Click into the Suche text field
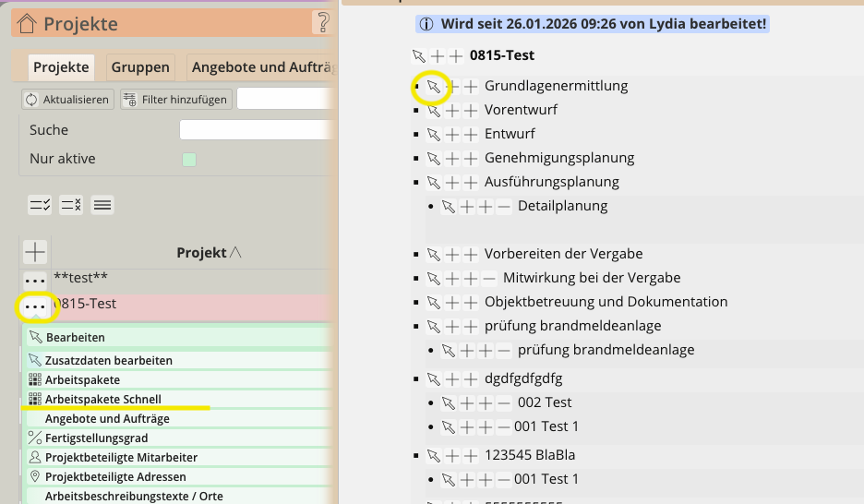The width and height of the screenshot is (864, 504). point(255,130)
